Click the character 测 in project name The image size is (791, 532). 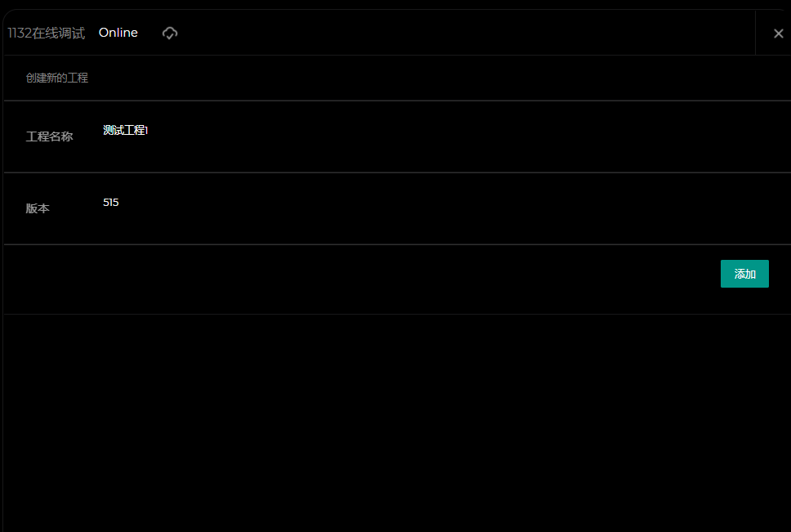pos(109,131)
